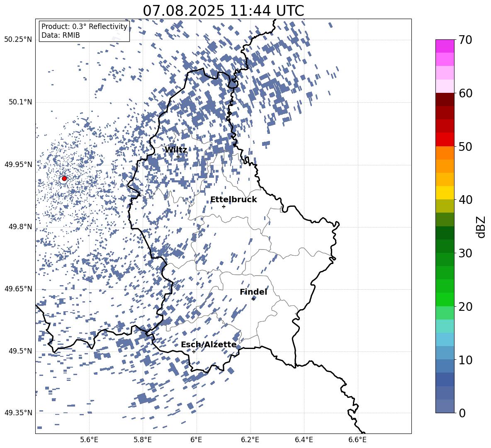Screen dimensions: 491x448
Task: Click the turquoise colorbar segment near 16
Action: [445, 326]
